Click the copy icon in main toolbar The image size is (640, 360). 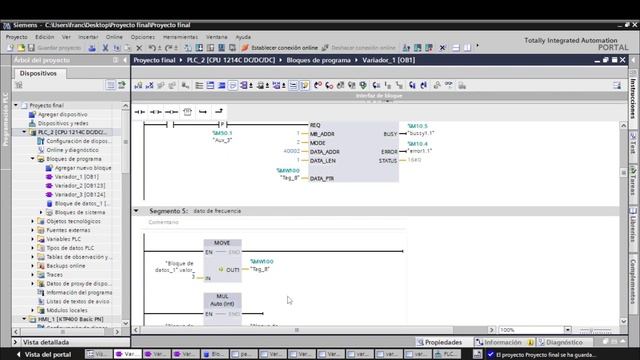(117, 48)
